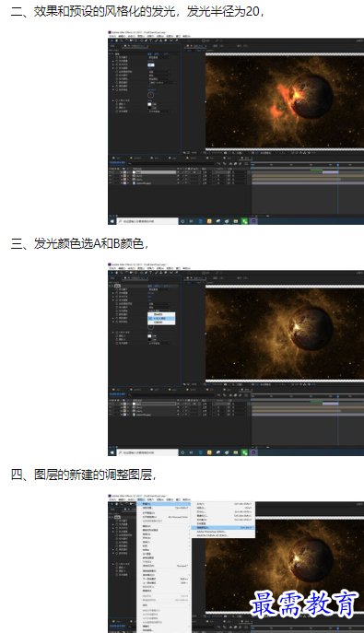This screenshot has width=364, height=633.
Task: Click timeline playhead marker in step 二 screenshot
Action: 338,165
